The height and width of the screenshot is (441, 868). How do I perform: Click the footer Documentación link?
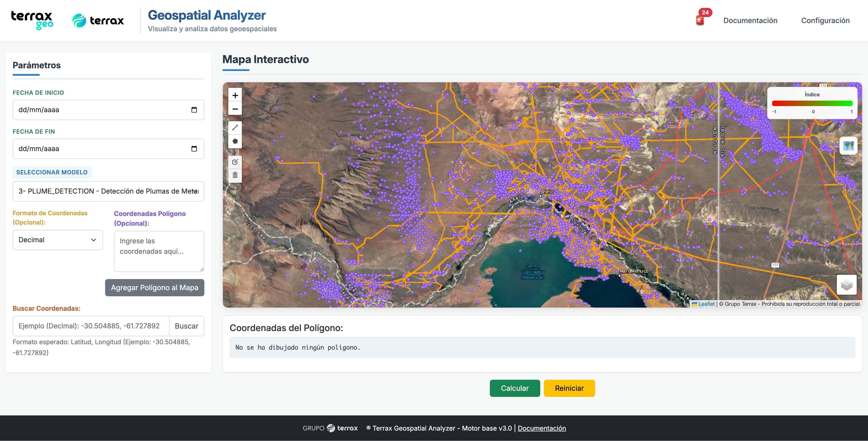click(x=542, y=428)
